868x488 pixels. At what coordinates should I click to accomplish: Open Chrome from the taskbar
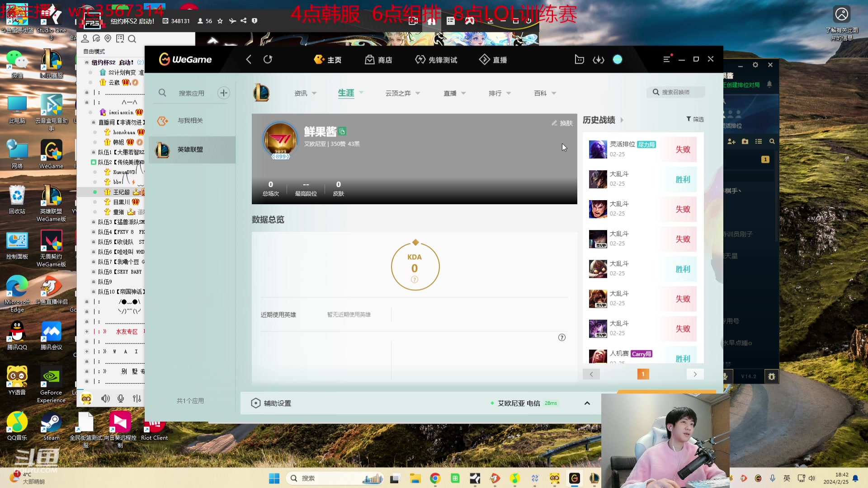(x=435, y=478)
